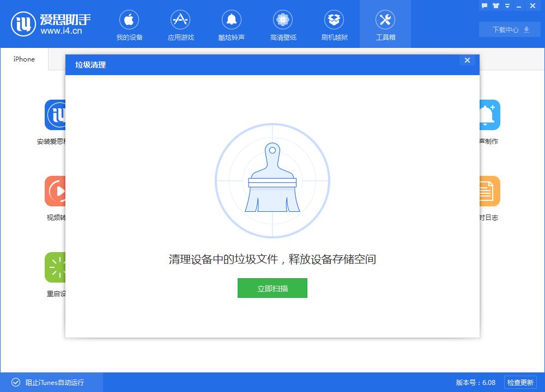Open 我的设备 (My Devices) section
The width and height of the screenshot is (545, 392).
(129, 24)
